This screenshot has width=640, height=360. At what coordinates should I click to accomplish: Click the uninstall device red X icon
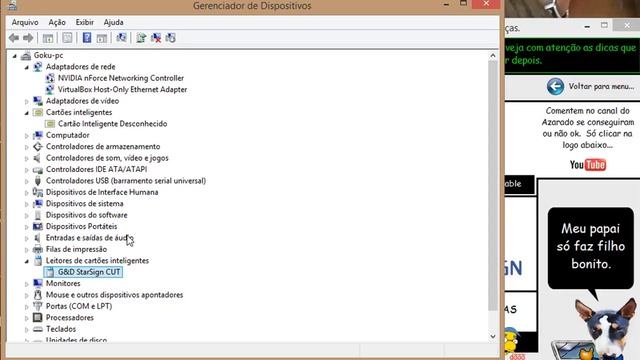(156, 38)
